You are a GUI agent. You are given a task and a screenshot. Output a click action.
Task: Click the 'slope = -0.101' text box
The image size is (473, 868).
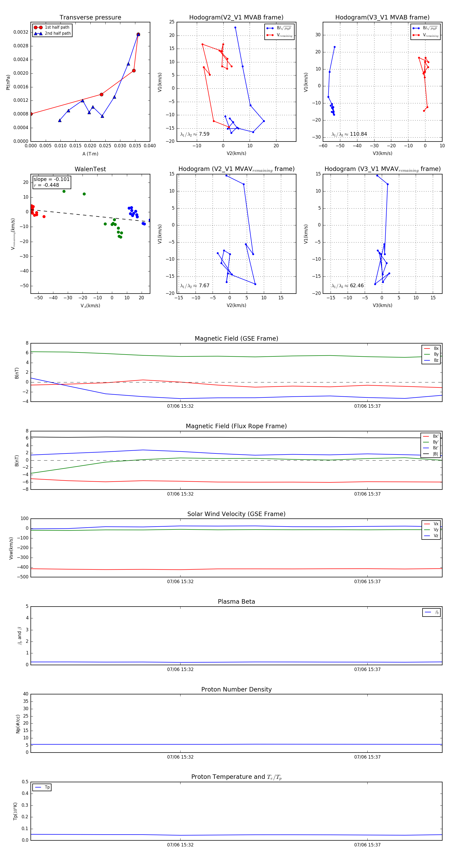pos(52,179)
